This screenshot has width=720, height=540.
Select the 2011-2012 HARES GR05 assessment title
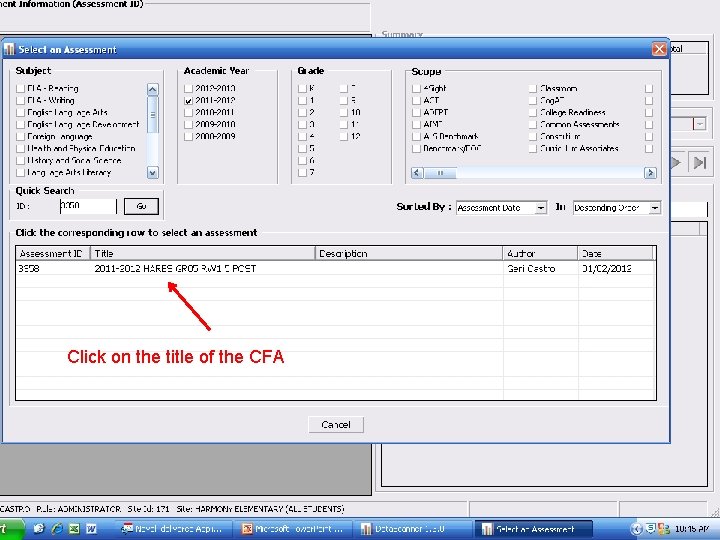(x=175, y=269)
